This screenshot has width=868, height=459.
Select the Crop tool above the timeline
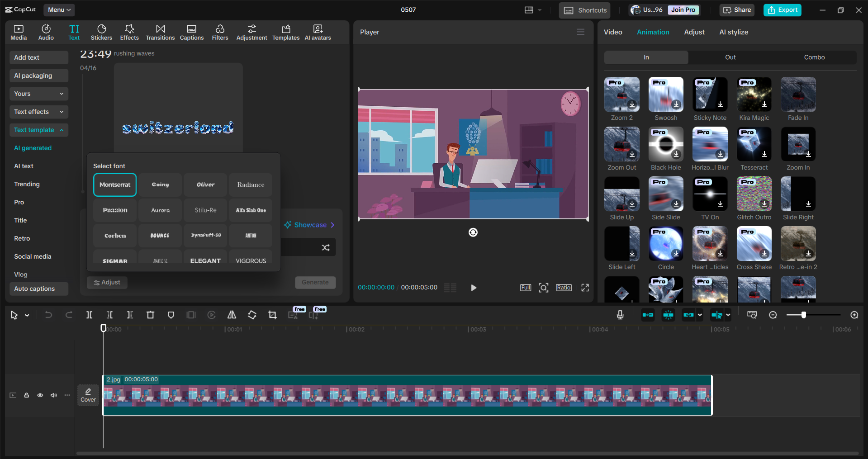coord(272,315)
